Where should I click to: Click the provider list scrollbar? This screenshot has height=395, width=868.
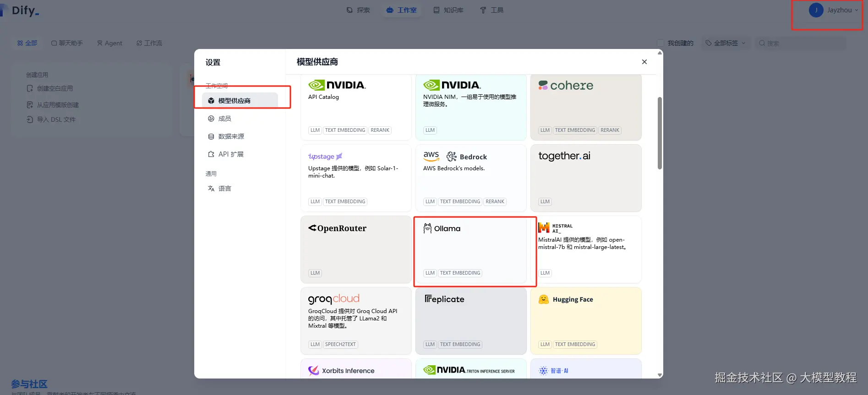point(660,133)
